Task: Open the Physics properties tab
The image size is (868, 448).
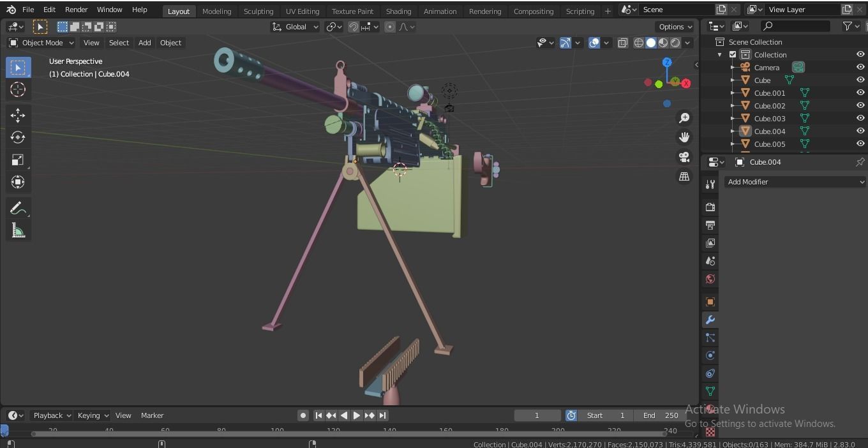Action: coord(710,355)
